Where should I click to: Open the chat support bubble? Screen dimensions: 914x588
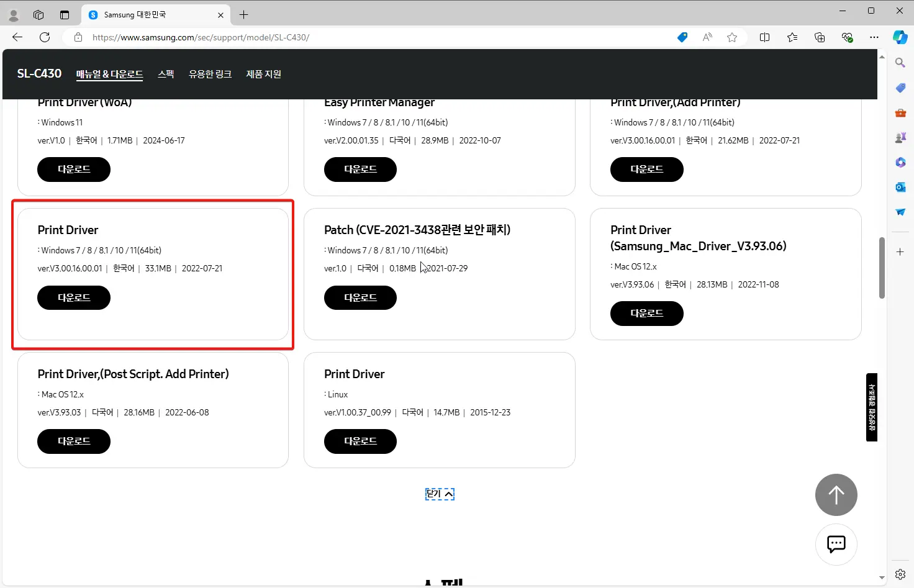(836, 545)
